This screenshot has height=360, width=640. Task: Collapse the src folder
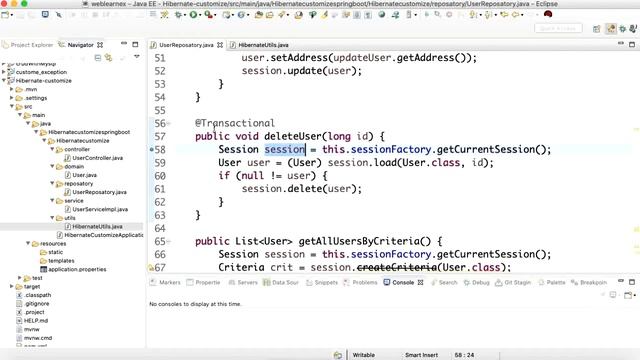[11, 106]
